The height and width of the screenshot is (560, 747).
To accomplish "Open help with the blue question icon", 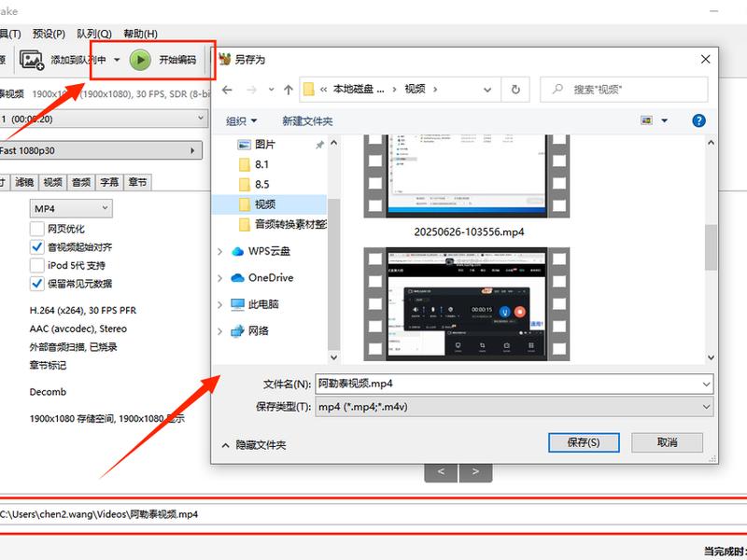I will (698, 120).
